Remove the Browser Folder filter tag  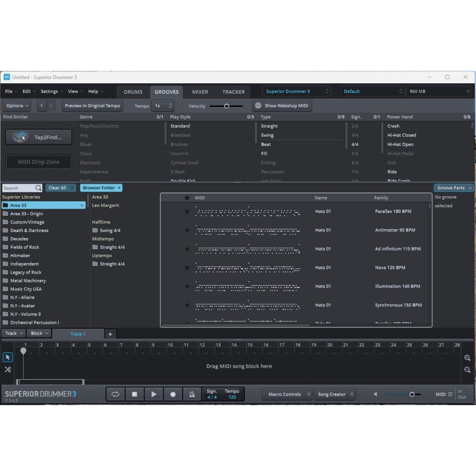tap(119, 188)
